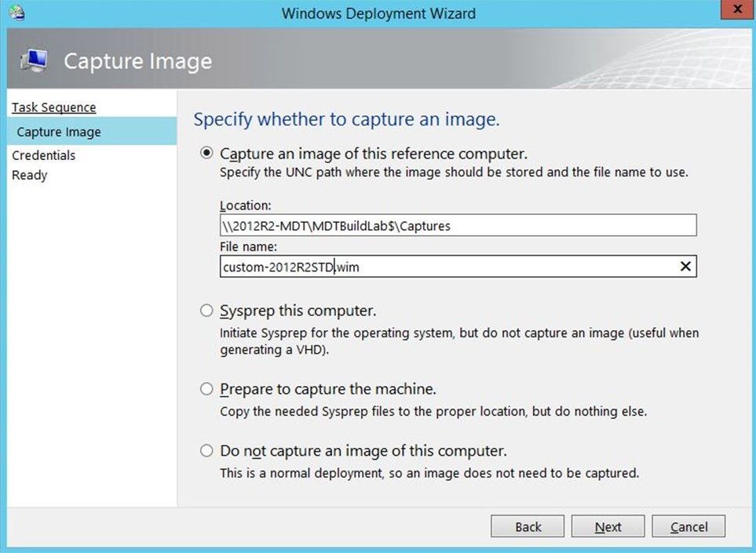Click 'This is a normal deployment' description

(429, 473)
